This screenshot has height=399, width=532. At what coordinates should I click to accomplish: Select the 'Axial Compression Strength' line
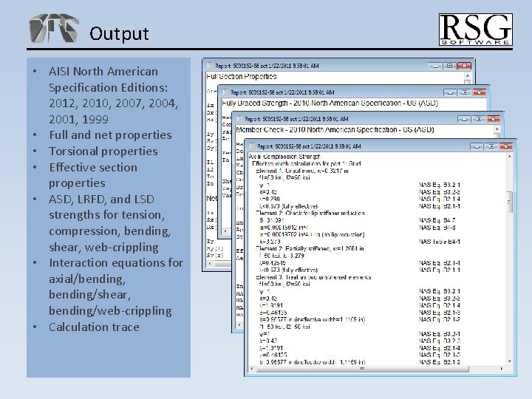coord(284,157)
